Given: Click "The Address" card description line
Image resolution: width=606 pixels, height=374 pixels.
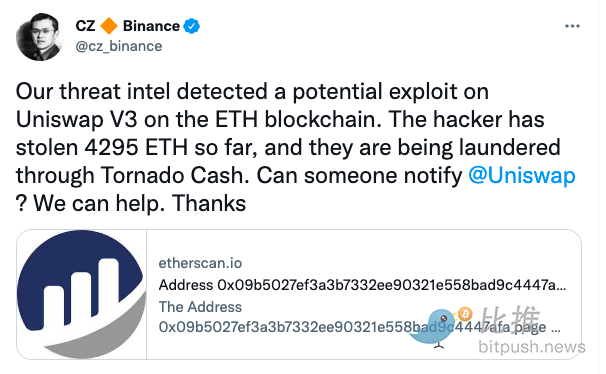Looking at the screenshot, I should pos(200,307).
